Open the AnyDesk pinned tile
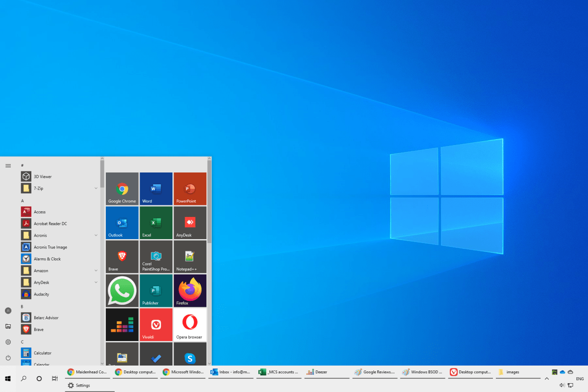 [190, 222]
